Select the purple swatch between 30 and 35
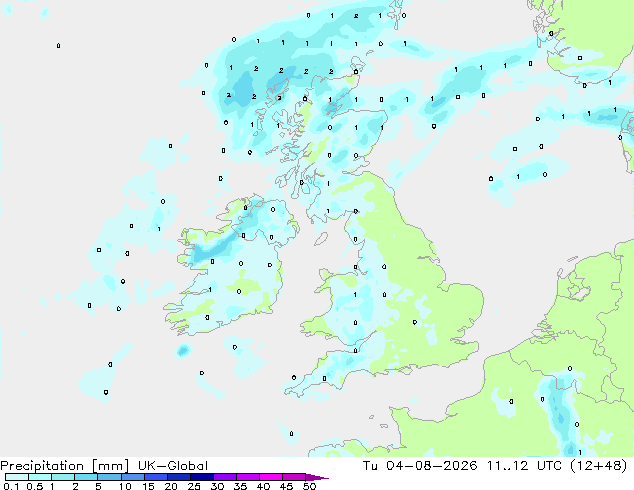 pos(224,477)
